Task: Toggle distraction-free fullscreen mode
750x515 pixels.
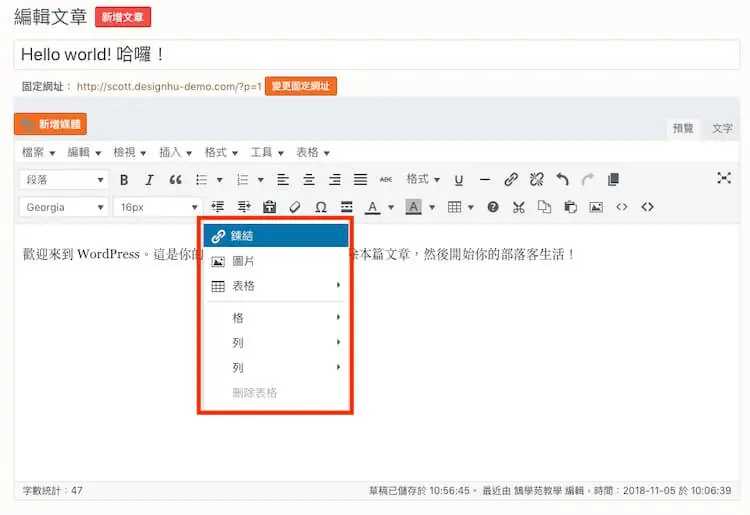Action: pyautogui.click(x=724, y=178)
